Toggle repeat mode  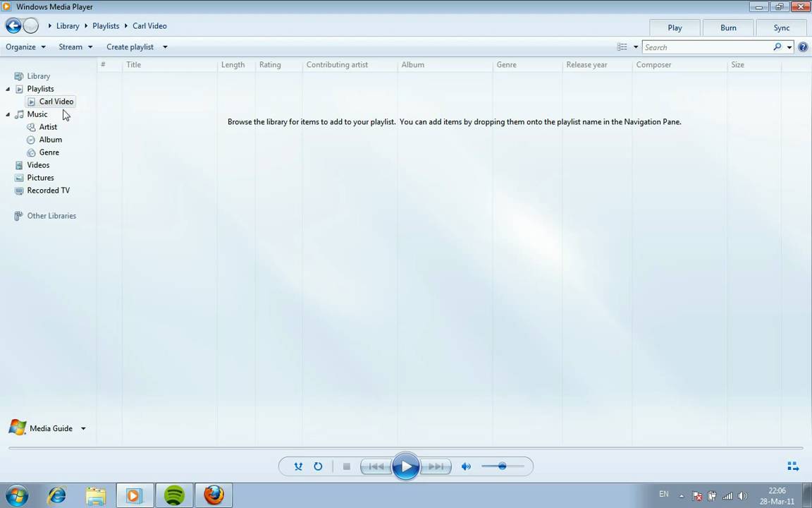click(318, 466)
